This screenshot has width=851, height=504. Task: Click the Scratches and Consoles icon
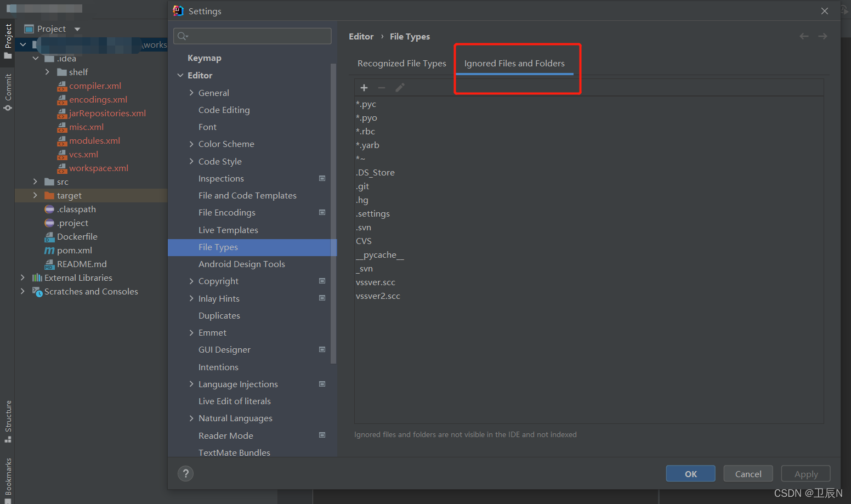(37, 292)
